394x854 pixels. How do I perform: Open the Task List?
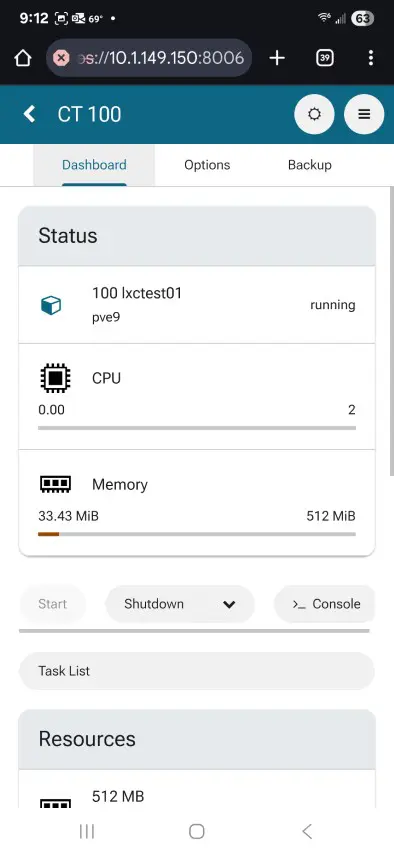(x=197, y=671)
